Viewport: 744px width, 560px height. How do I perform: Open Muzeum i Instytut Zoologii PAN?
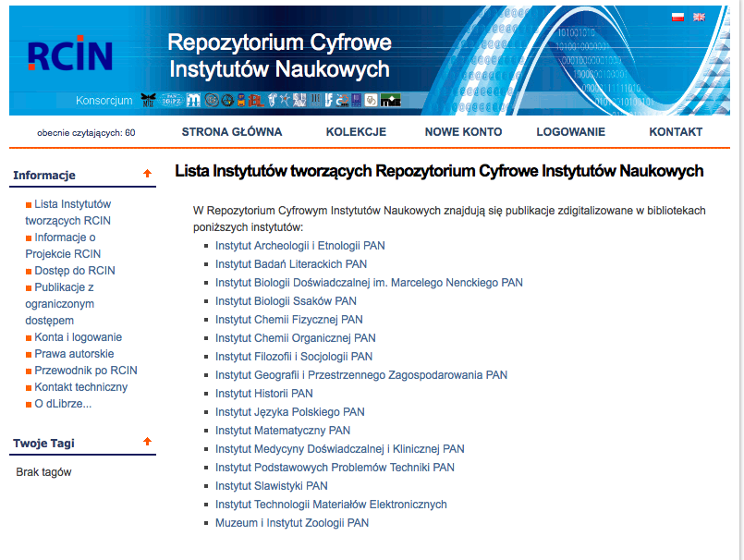tap(292, 523)
